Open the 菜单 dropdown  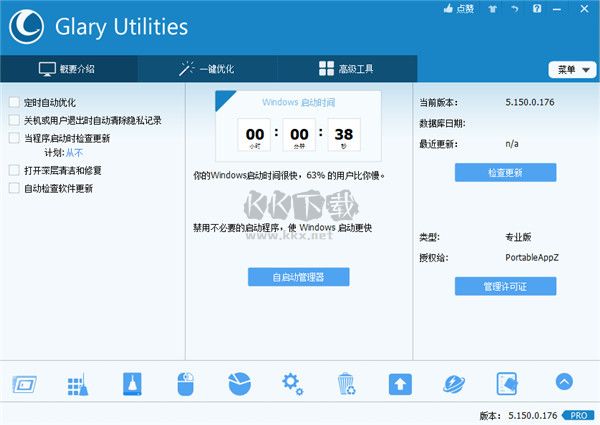(571, 70)
